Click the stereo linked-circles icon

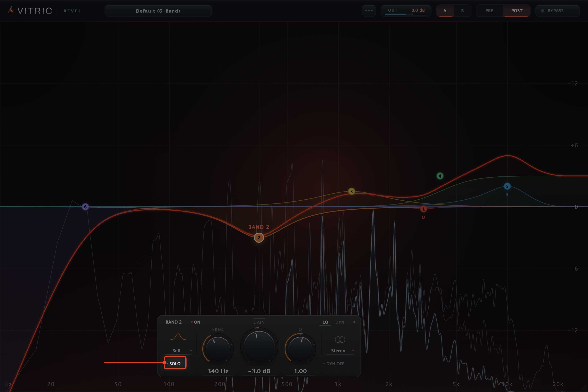tap(340, 340)
